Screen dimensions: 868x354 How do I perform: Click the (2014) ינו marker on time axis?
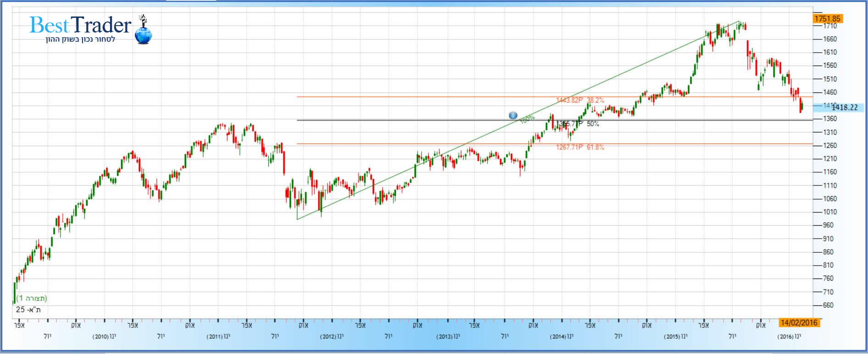pos(561,337)
